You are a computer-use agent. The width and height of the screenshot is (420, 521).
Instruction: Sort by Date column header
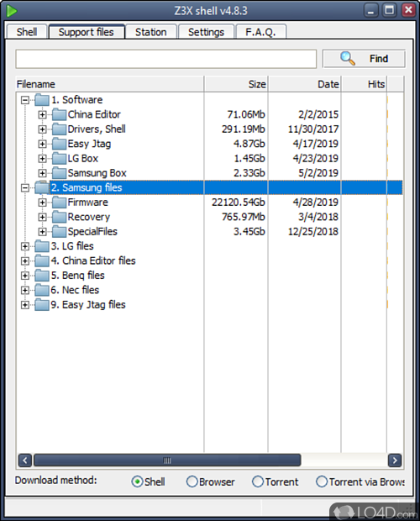[x=305, y=84]
